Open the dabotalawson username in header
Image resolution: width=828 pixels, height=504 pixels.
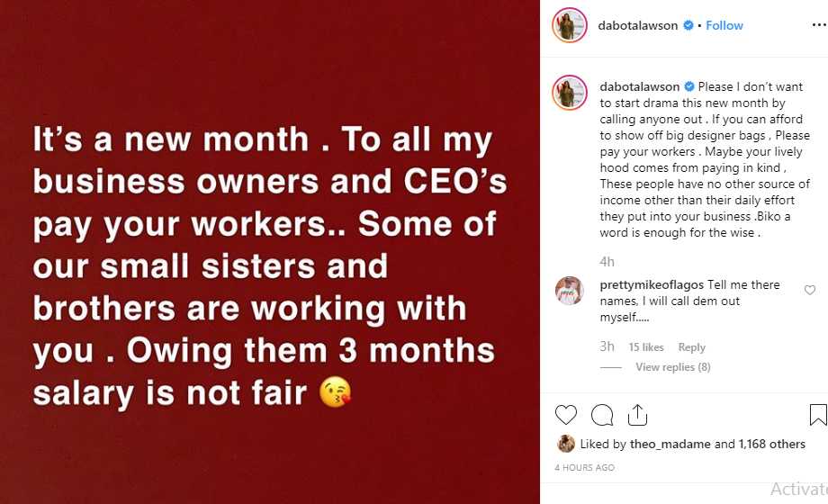click(x=637, y=26)
